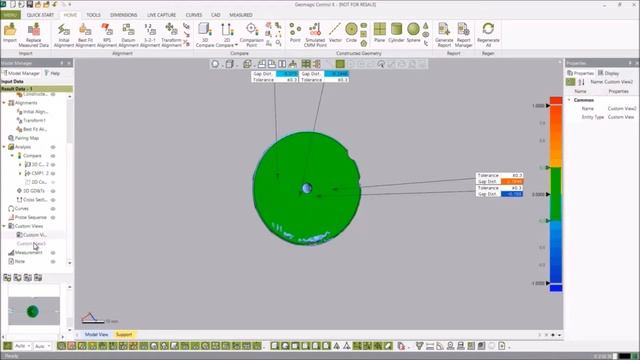Image resolution: width=640 pixels, height=360 pixels.
Task: Click Regenerate All icon
Action: pos(488,35)
